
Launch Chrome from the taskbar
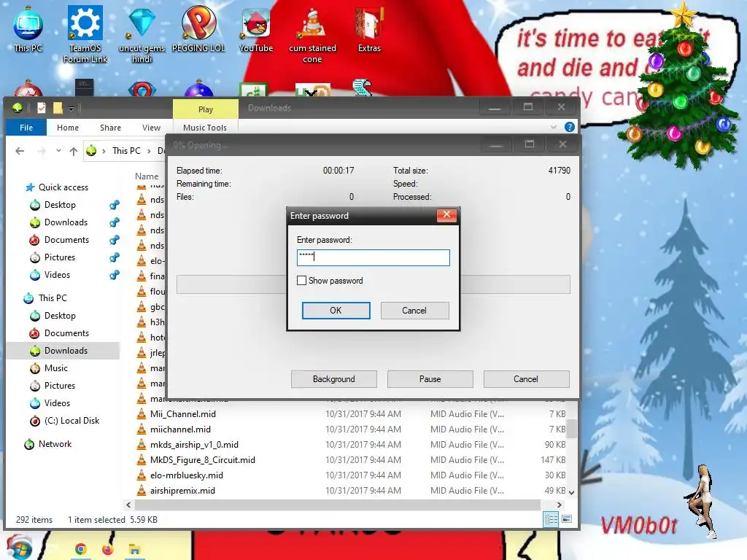click(x=80, y=549)
